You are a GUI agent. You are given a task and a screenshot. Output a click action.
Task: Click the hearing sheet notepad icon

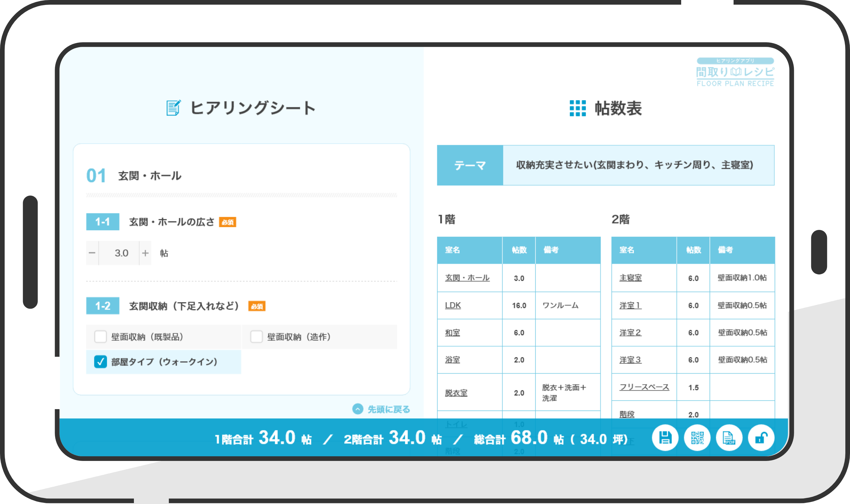pos(173,108)
